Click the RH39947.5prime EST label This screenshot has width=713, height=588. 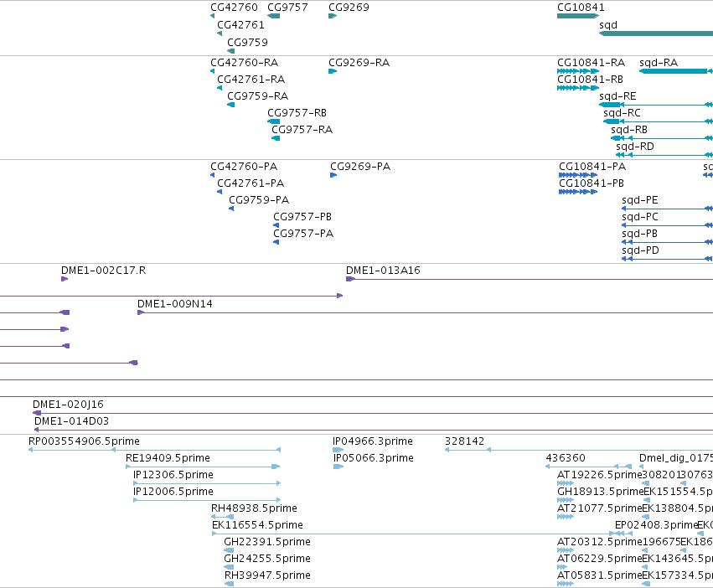267,575
